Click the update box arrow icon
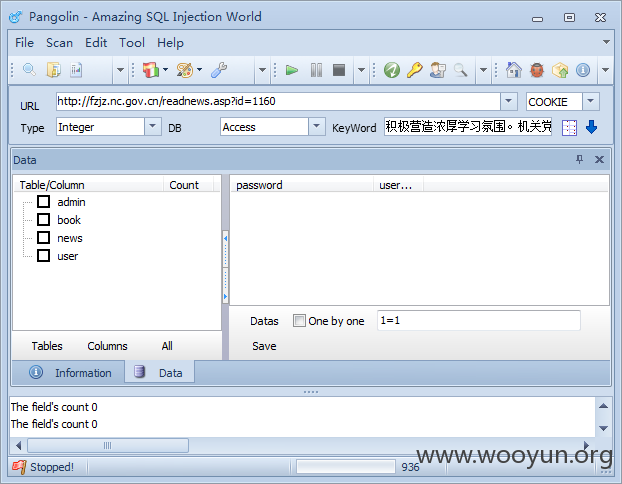Viewport: 622px width, 484px height. coord(560,70)
